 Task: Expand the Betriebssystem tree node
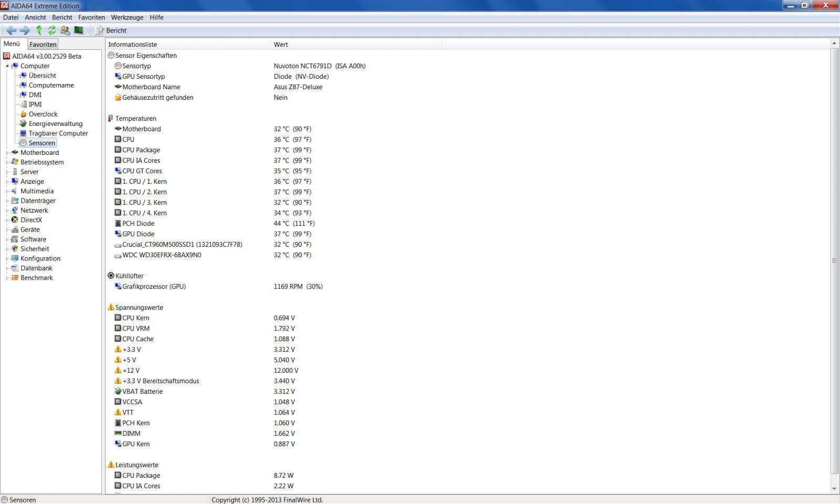7,162
